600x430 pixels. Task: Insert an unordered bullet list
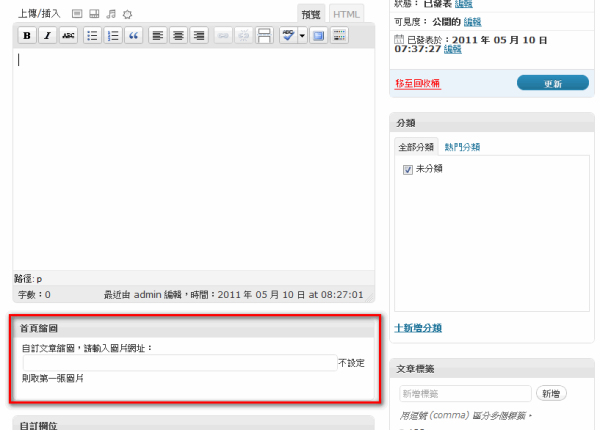[92, 36]
